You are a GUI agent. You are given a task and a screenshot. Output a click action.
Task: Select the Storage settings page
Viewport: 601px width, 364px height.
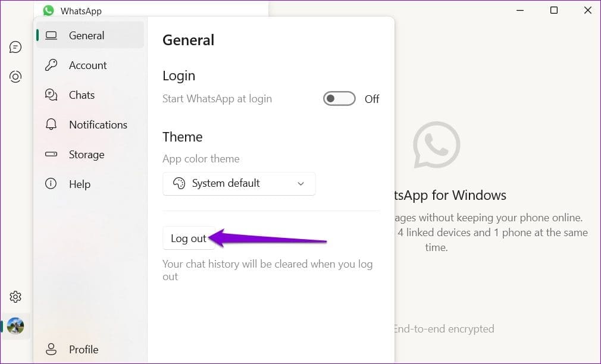[x=87, y=154]
